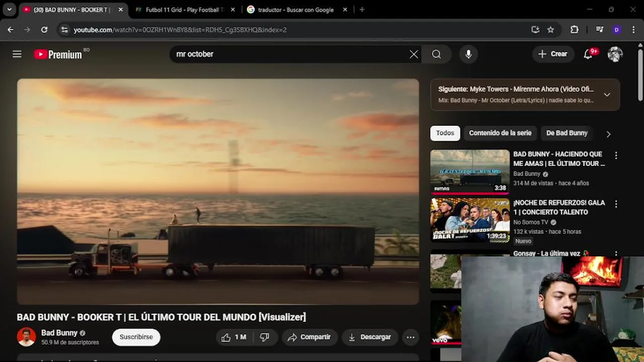Close the Futbol 11 Grid tab
The height and width of the screenshot is (362, 644).
pyautogui.click(x=233, y=10)
